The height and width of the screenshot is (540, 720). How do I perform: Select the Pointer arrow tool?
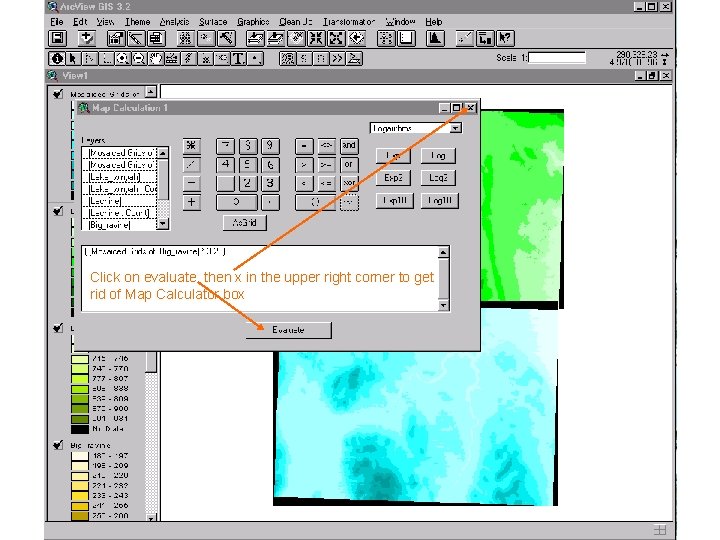tap(73, 58)
